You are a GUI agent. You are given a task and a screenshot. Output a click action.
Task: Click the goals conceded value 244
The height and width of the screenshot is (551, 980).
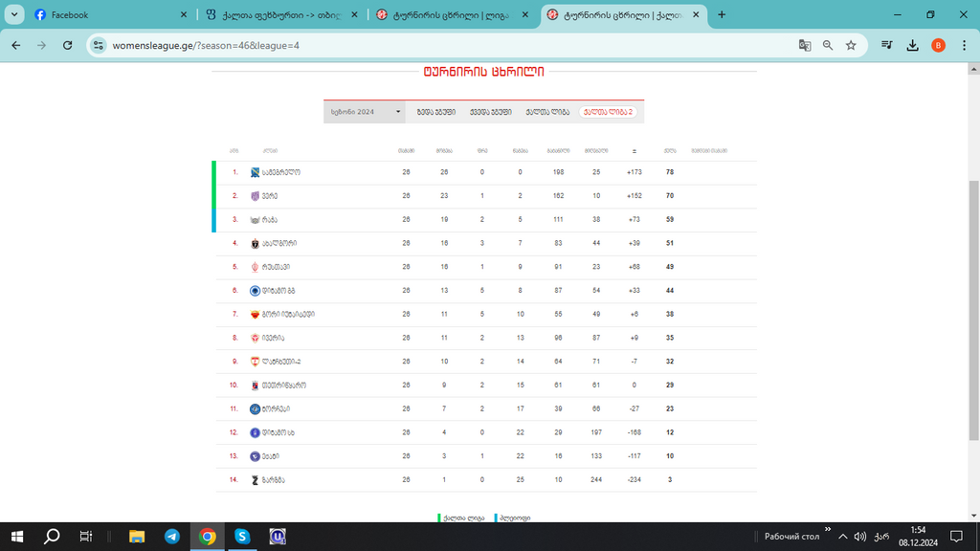[x=596, y=480]
